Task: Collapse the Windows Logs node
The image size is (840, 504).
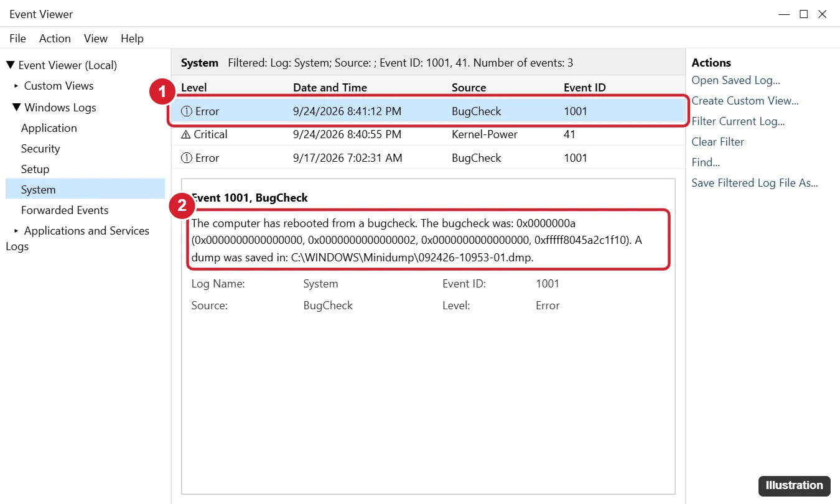Action: point(16,108)
